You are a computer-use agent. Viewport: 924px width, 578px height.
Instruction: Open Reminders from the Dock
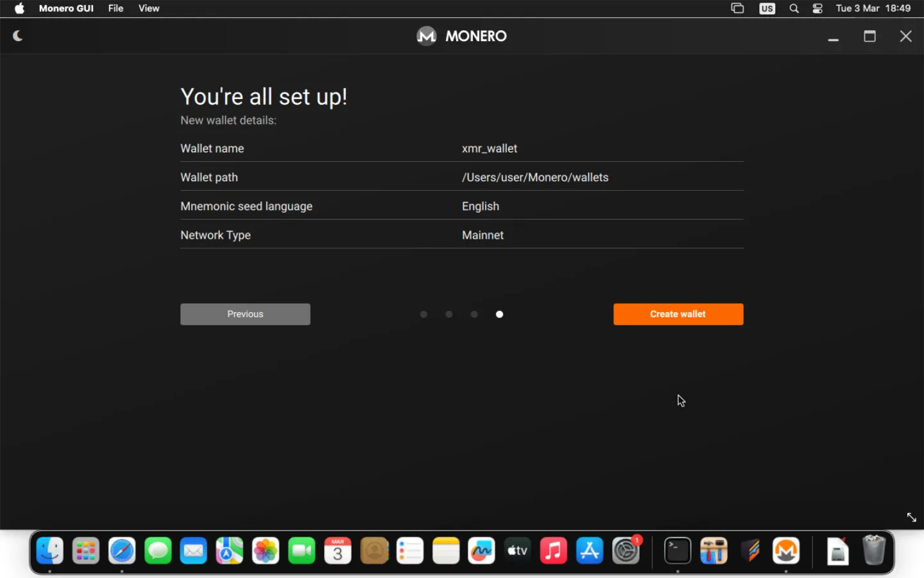tap(410, 551)
